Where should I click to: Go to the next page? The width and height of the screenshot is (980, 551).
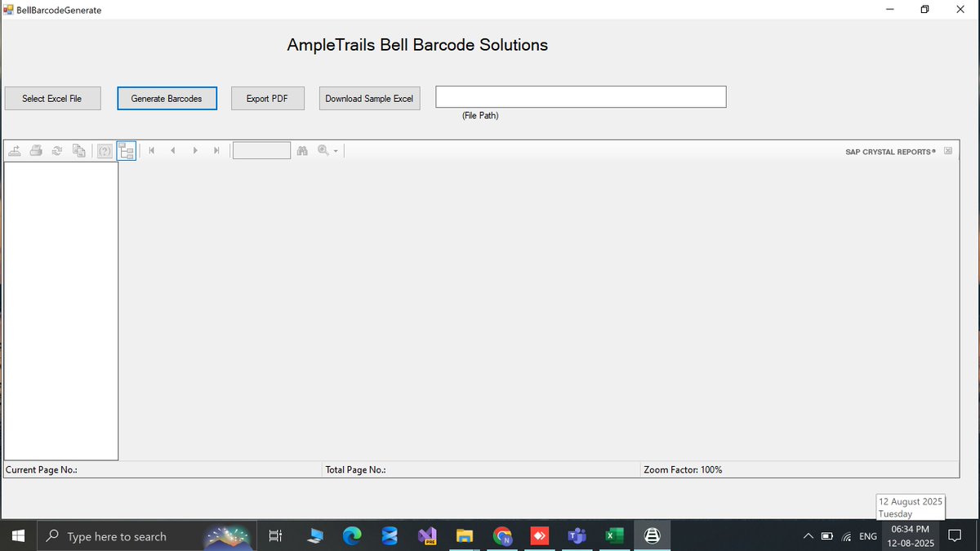[x=195, y=150]
